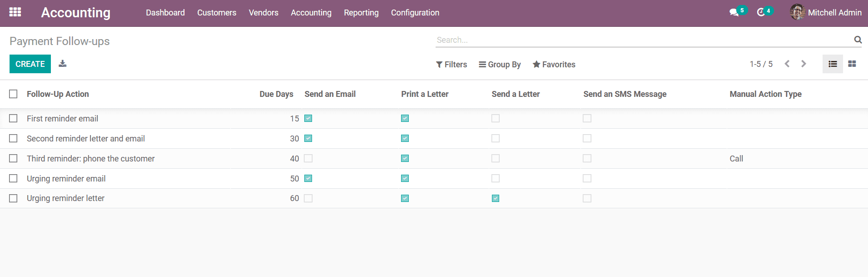The image size is (868, 277).
Task: Click the Accounting app title
Action: click(x=76, y=13)
